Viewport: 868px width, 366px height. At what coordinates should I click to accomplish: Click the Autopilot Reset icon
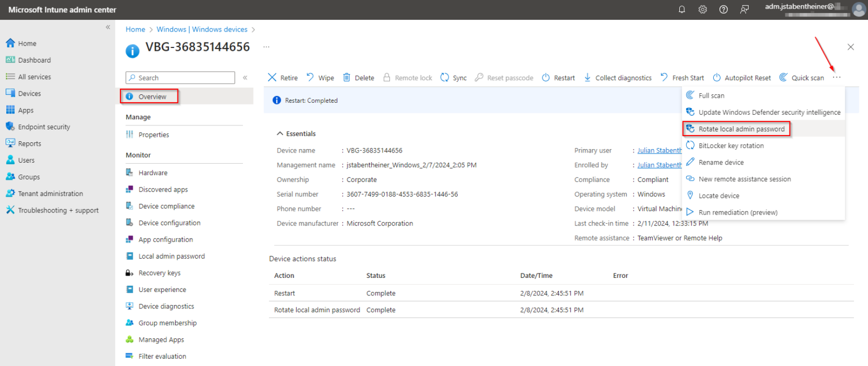tap(716, 77)
